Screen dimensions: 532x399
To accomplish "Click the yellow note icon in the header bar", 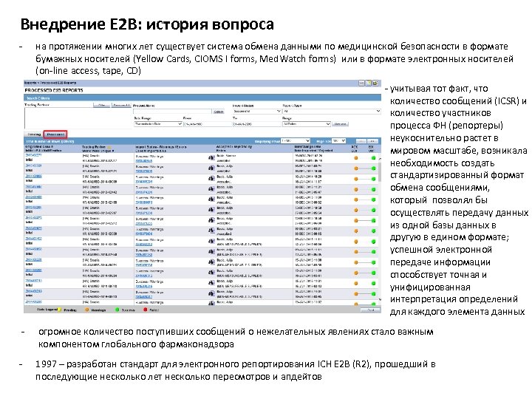I will click(x=369, y=83).
